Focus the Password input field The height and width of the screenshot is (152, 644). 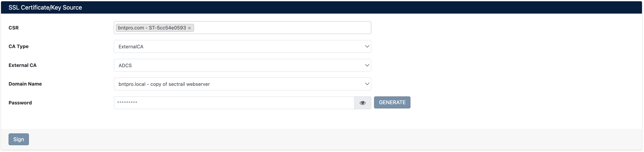(234, 103)
